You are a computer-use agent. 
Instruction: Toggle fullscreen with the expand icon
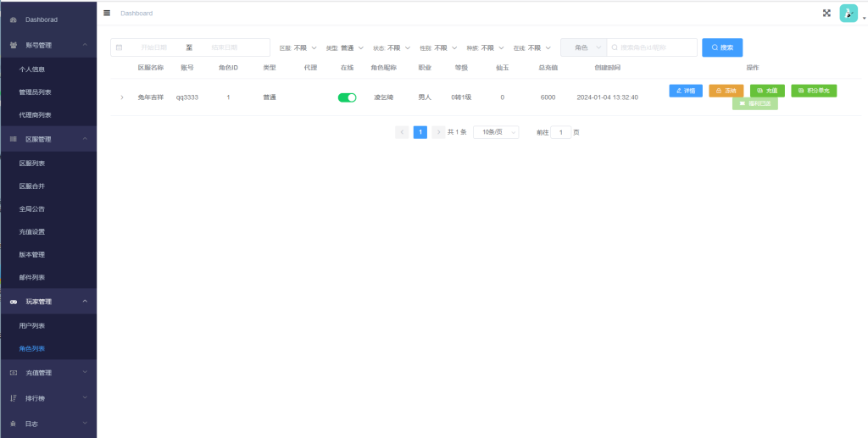826,14
